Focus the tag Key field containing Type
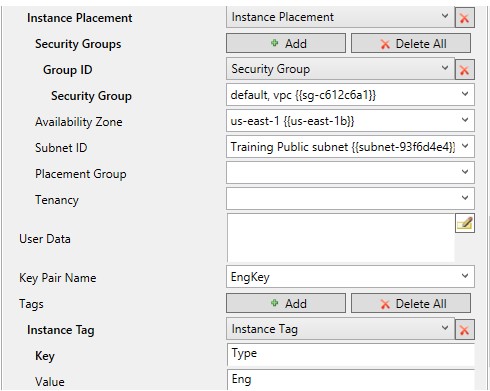The height and width of the screenshot is (391, 490). tap(351, 354)
